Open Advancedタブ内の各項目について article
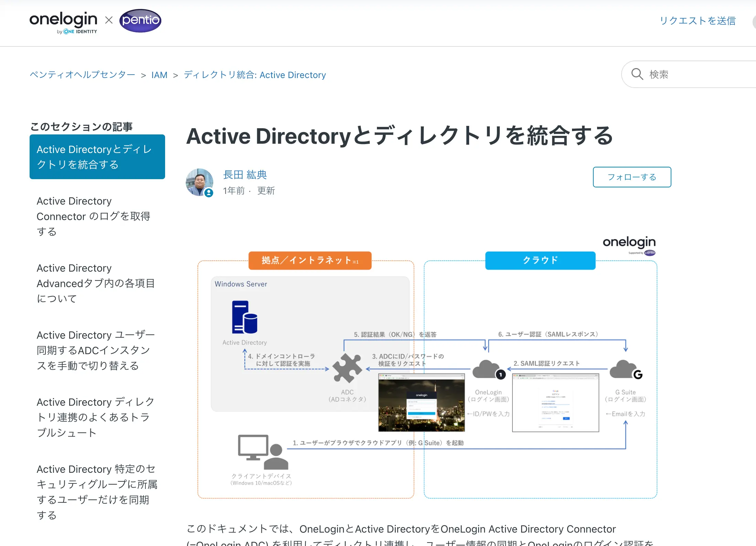The height and width of the screenshot is (546, 756). click(x=95, y=283)
